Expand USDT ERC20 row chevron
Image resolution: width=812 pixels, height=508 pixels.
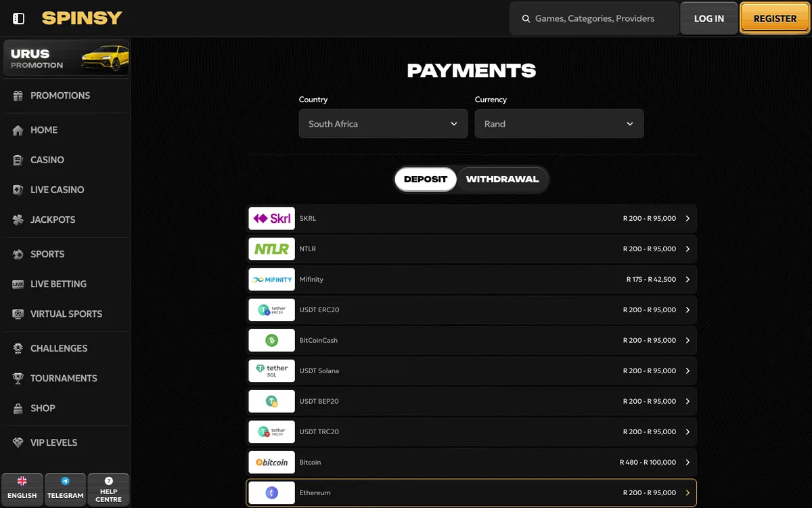[687, 310]
